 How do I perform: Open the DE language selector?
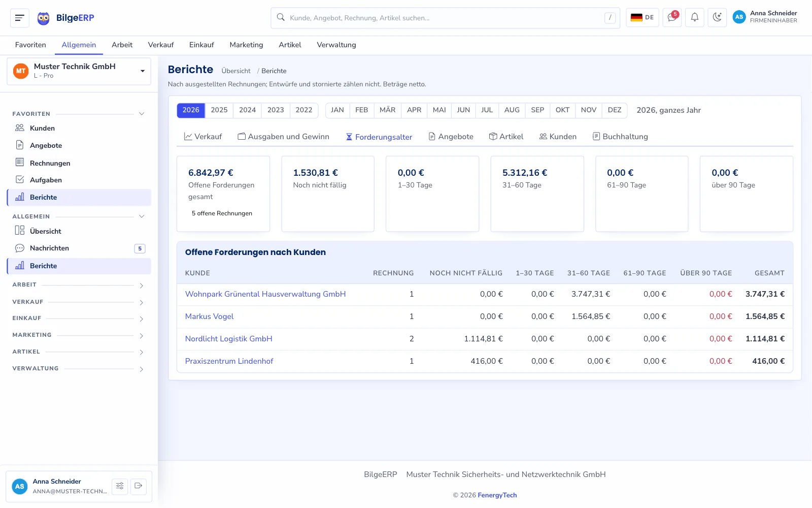(x=642, y=17)
